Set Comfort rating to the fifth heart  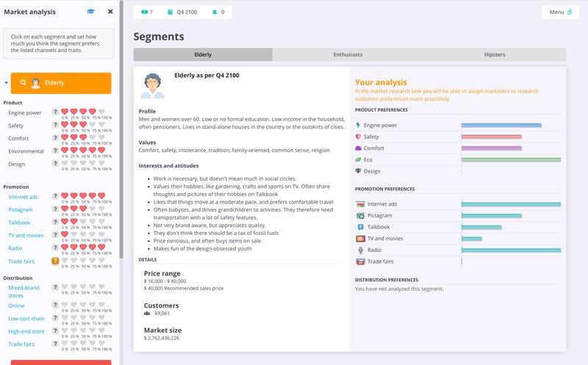coord(101,137)
